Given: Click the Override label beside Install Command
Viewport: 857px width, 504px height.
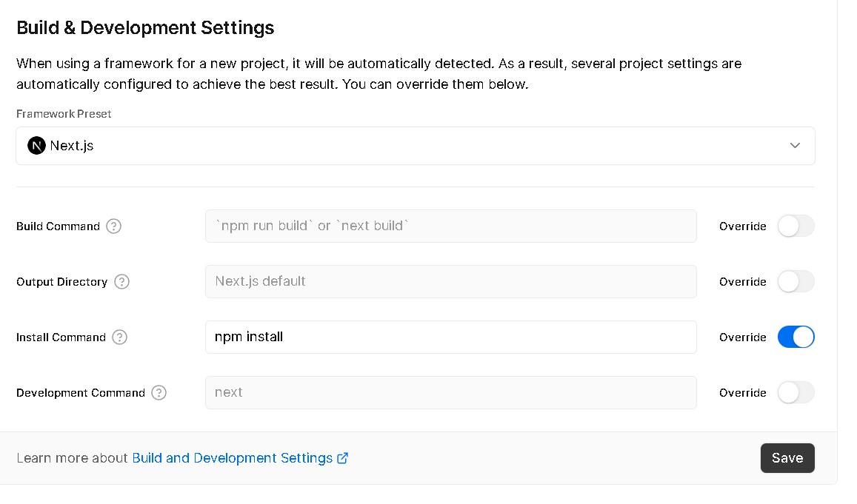Looking at the screenshot, I should pyautogui.click(x=742, y=337).
